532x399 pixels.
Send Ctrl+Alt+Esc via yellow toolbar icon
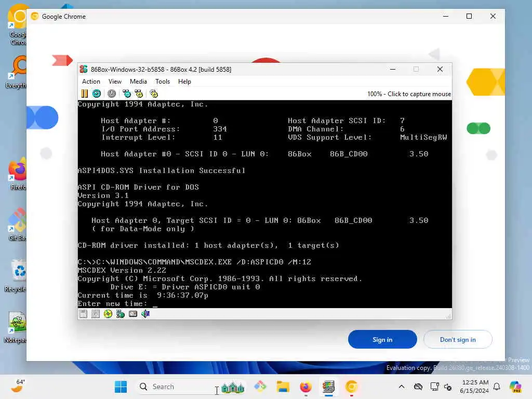[x=139, y=94]
